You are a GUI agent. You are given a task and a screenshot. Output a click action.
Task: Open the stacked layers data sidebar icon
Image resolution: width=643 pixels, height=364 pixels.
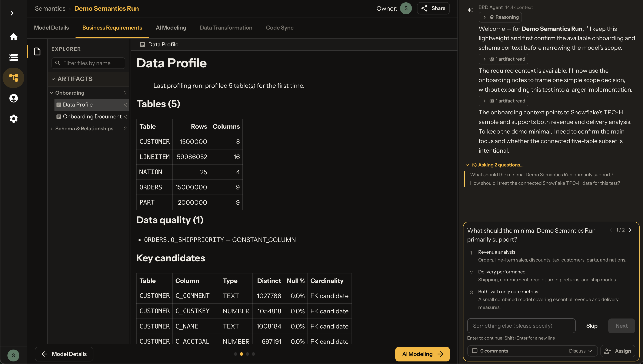13,57
